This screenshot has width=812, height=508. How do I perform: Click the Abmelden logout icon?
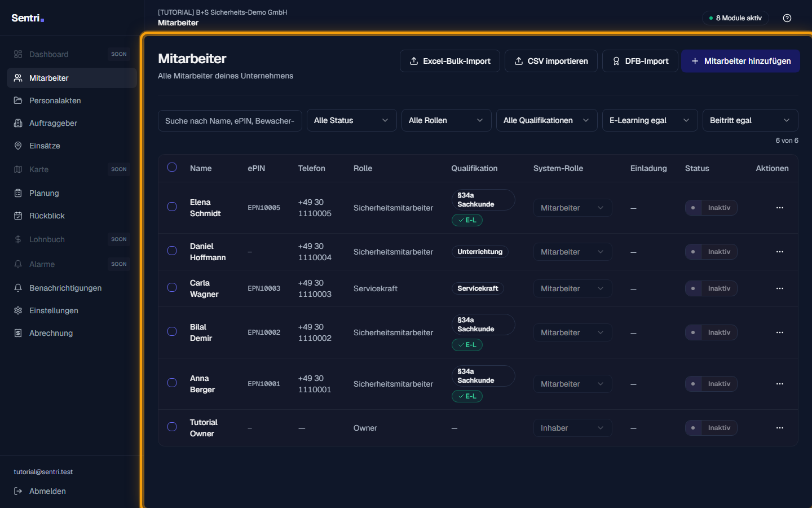click(18, 491)
